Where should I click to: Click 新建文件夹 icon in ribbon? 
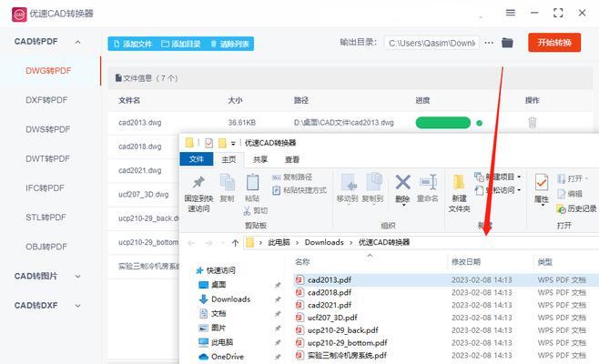pyautogui.click(x=459, y=182)
